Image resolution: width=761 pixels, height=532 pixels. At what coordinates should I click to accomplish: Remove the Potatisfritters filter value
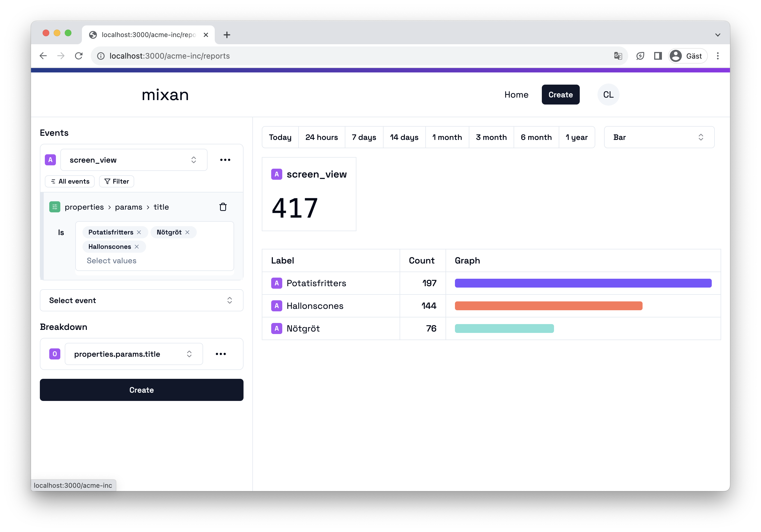click(x=139, y=232)
